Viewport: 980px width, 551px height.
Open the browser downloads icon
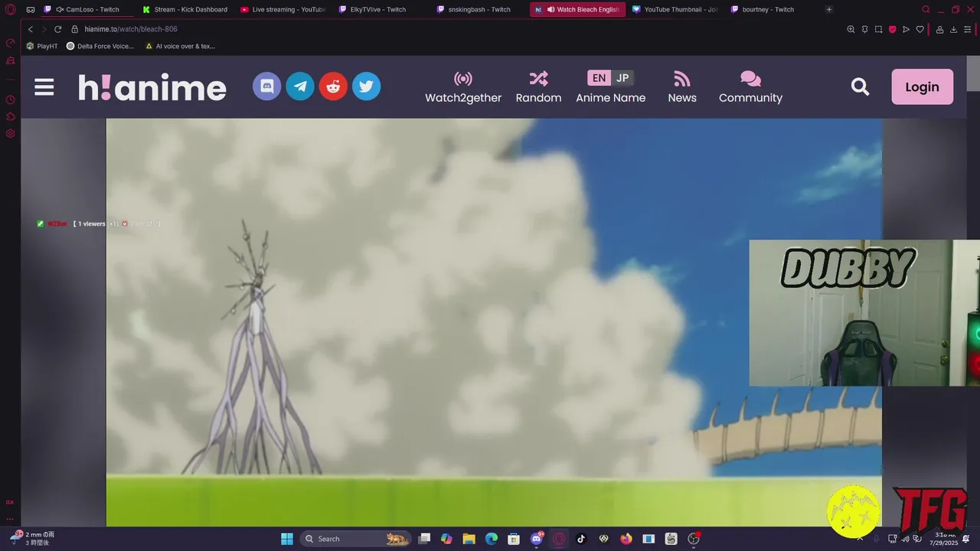pos(954,29)
